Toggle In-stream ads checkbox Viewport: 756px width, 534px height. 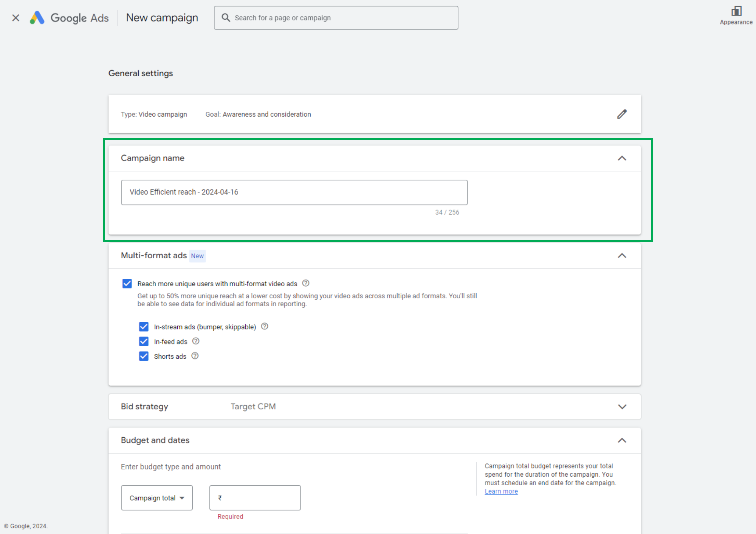[x=144, y=327]
